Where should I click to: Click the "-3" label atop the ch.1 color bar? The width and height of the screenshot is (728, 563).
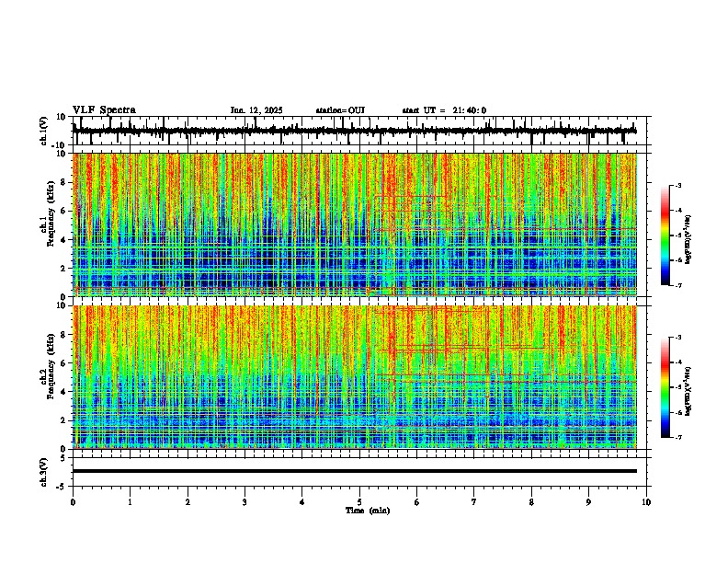click(x=677, y=185)
